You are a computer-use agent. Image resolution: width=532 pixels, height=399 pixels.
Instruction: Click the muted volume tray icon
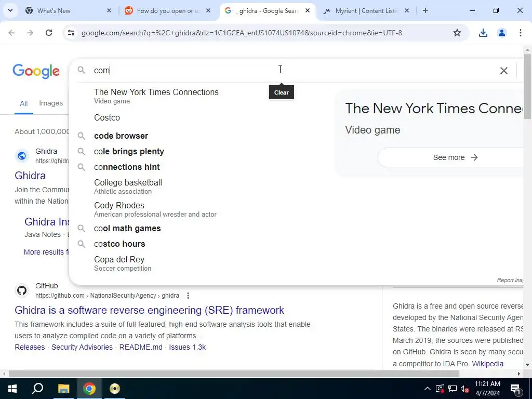coord(465,389)
